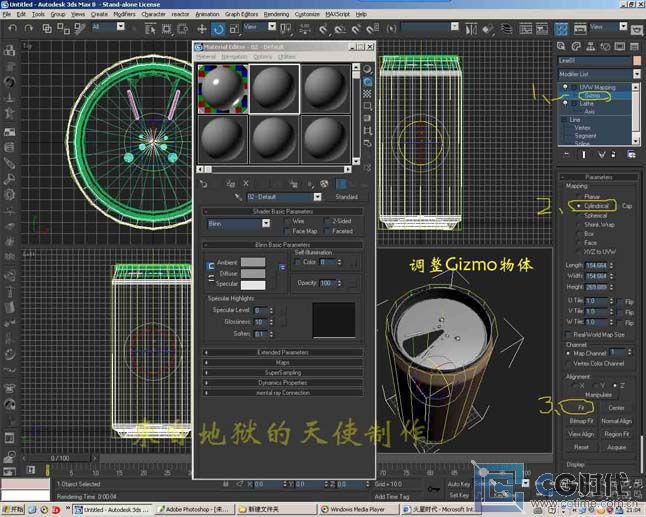
Task: Click the Fit alignment button
Action: [x=580, y=408]
